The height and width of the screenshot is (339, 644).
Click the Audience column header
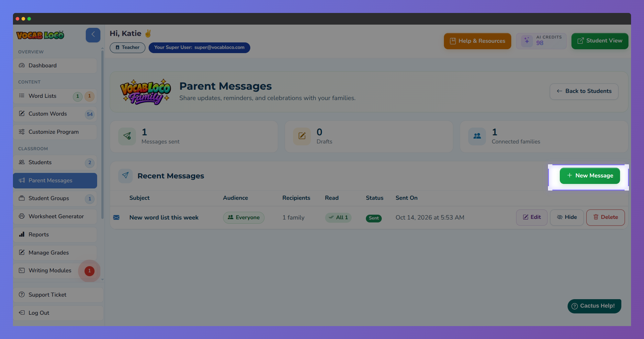point(235,198)
